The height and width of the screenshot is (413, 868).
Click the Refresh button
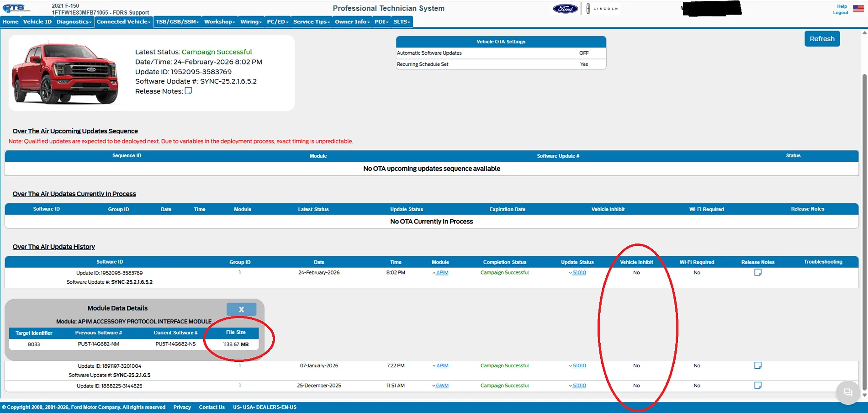(822, 39)
